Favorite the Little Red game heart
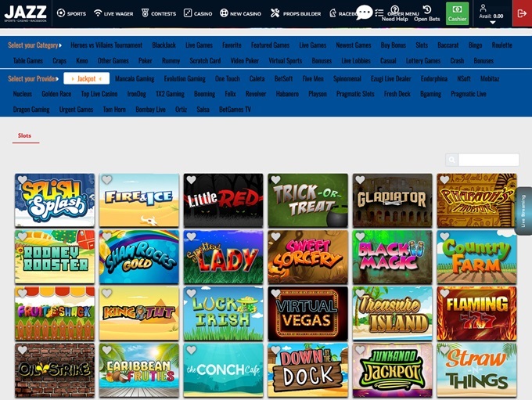Viewport: 532px width, 400px height. [x=192, y=180]
